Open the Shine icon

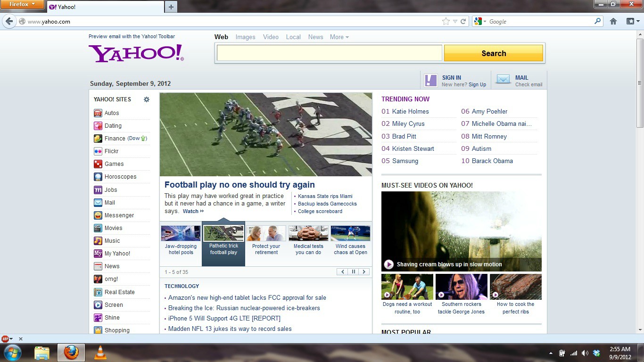coord(98,318)
